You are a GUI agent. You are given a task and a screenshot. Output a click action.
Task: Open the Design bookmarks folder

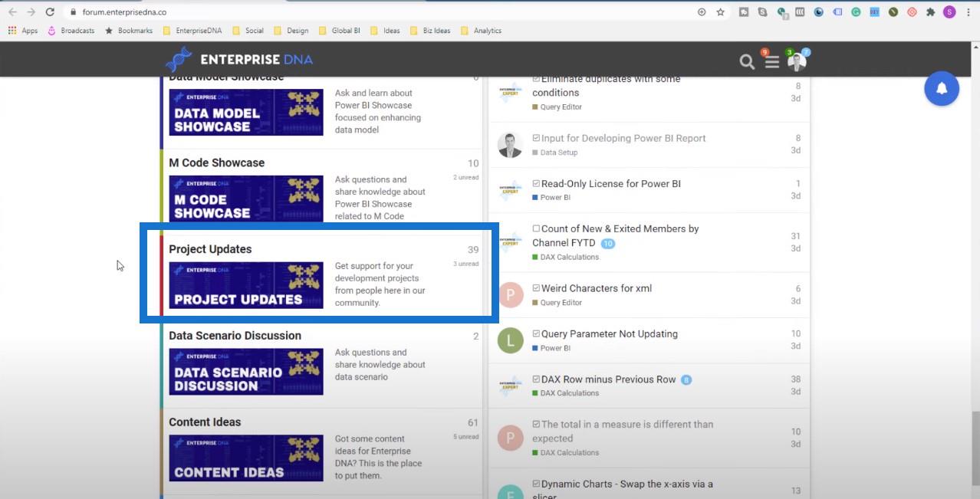[x=291, y=31]
